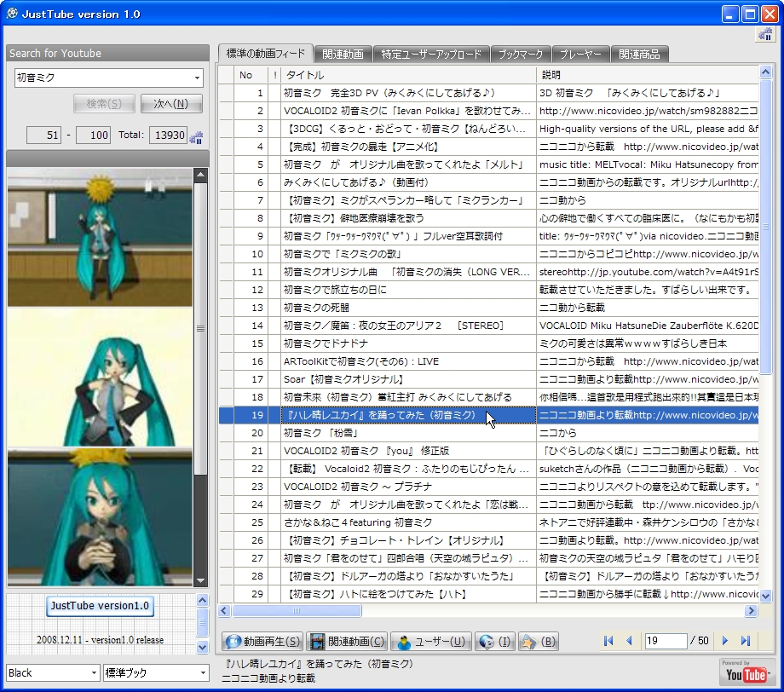Select row 17 Soar【初音ミクオリジナル】
This screenshot has height=692, width=784.
pos(488,379)
